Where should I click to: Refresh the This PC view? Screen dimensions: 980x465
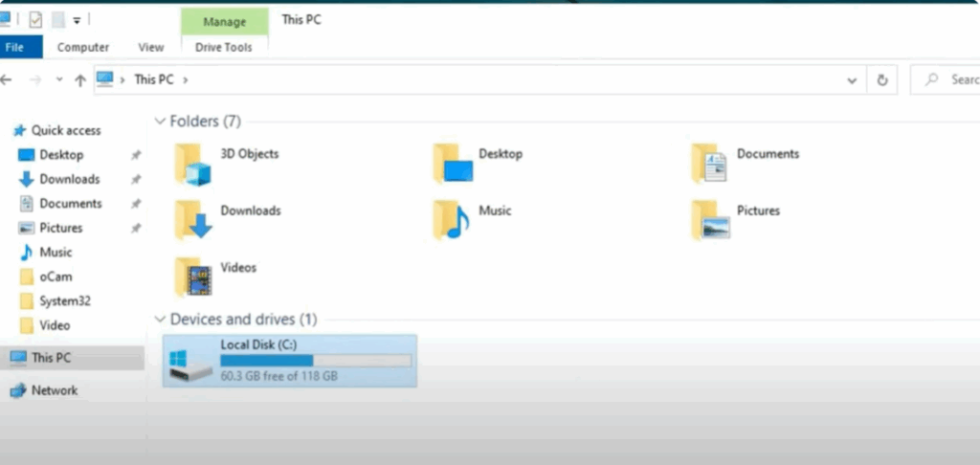[x=881, y=80]
